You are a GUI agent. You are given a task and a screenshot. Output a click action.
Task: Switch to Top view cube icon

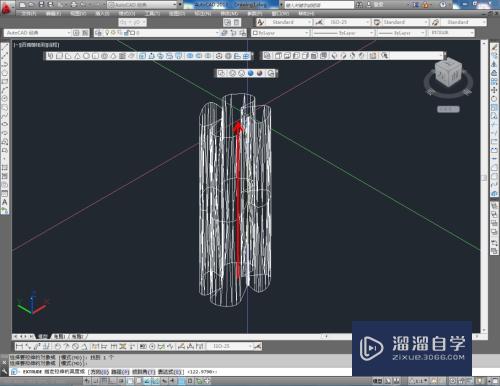[278, 56]
